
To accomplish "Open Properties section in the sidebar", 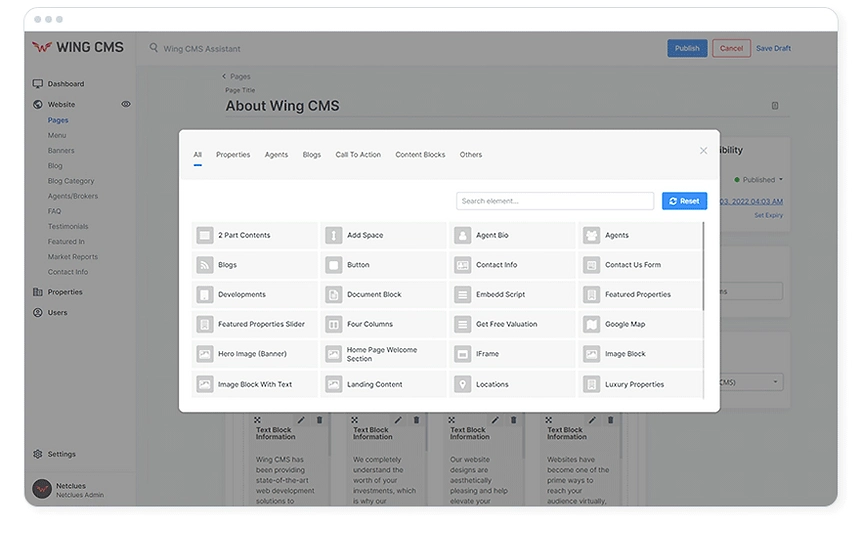I will [65, 292].
